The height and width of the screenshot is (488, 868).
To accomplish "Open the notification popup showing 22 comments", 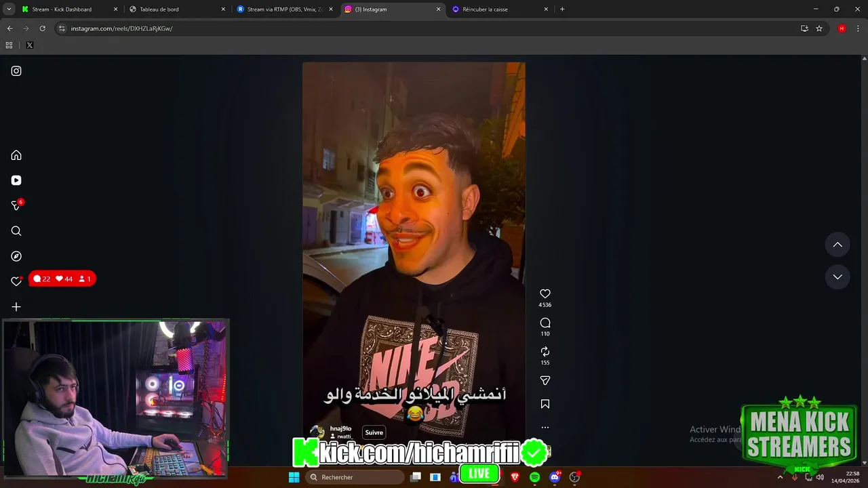I will (x=62, y=279).
